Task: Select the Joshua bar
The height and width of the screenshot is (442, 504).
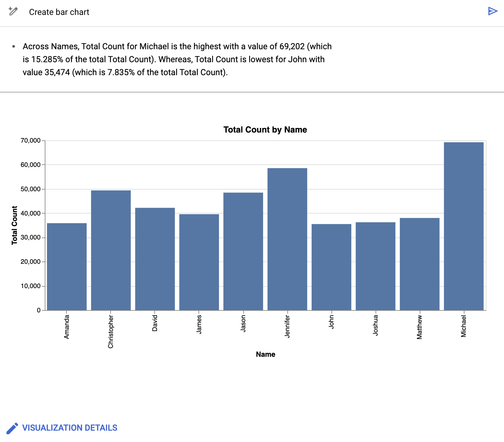Action: tap(376, 266)
